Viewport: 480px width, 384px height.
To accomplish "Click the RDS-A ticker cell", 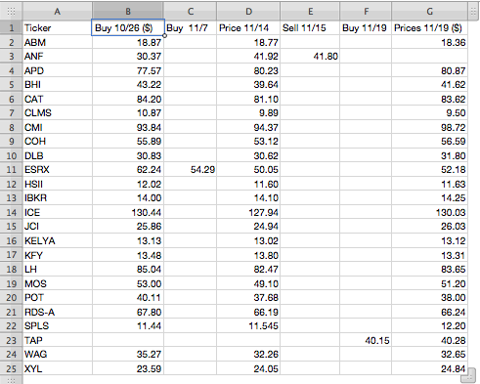I will (57, 312).
